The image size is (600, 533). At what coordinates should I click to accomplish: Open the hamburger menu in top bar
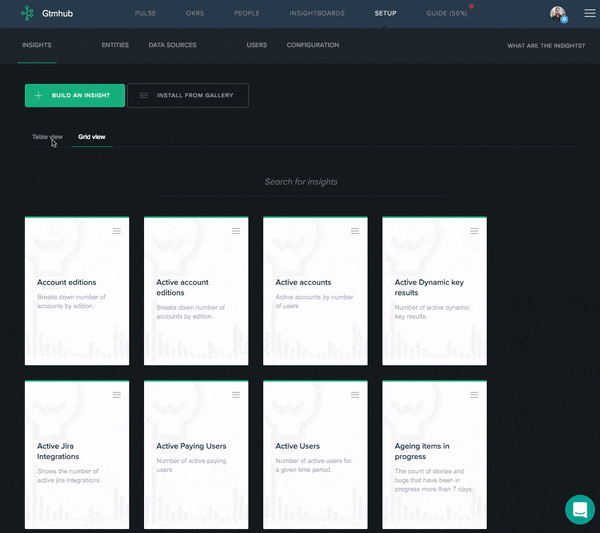point(590,13)
